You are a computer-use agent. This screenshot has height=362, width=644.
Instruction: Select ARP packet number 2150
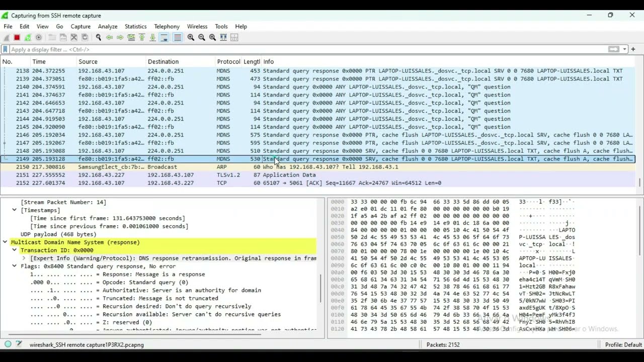(318, 167)
